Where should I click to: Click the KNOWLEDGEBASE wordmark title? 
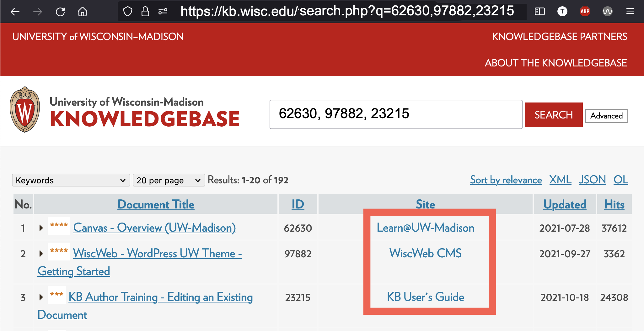[145, 119]
